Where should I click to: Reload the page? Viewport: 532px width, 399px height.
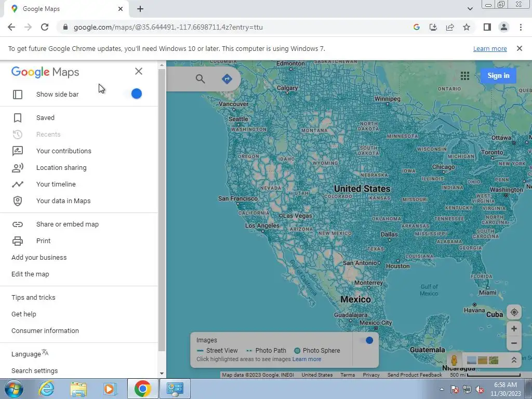click(45, 27)
